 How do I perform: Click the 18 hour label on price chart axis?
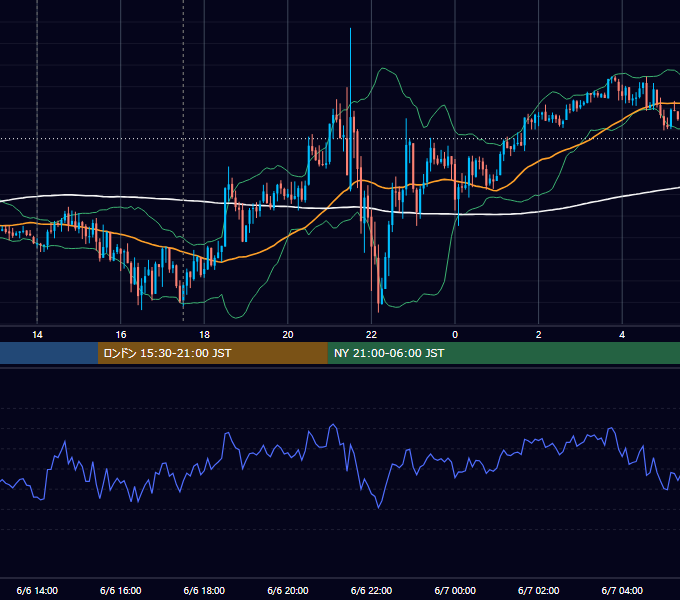pyautogui.click(x=204, y=335)
